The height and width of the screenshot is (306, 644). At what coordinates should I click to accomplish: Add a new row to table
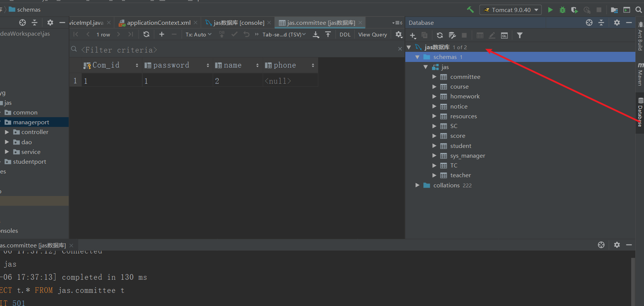coord(162,34)
